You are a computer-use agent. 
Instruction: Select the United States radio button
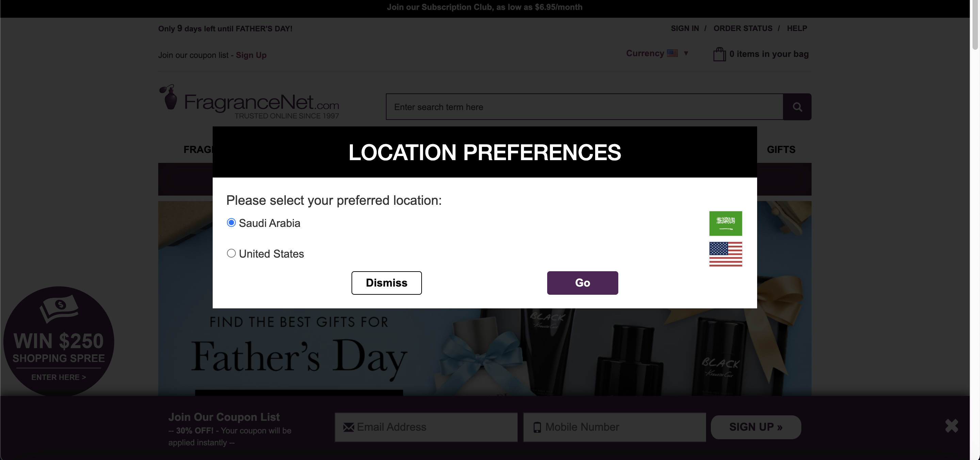pos(231,254)
